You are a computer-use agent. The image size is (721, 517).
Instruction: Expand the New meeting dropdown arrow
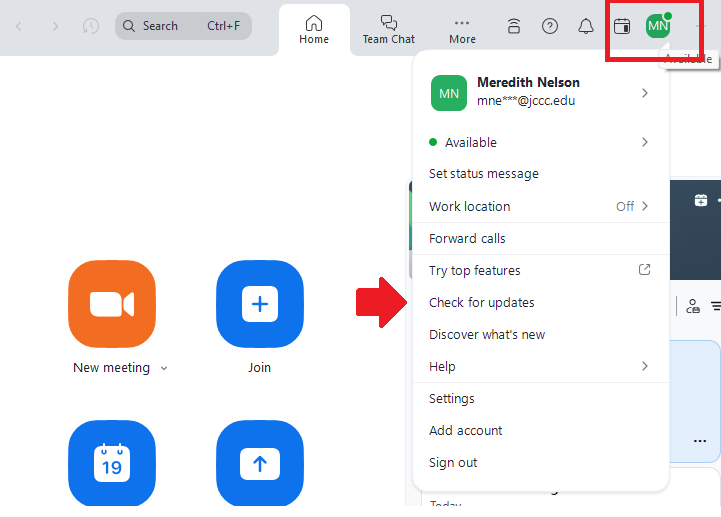coord(164,368)
